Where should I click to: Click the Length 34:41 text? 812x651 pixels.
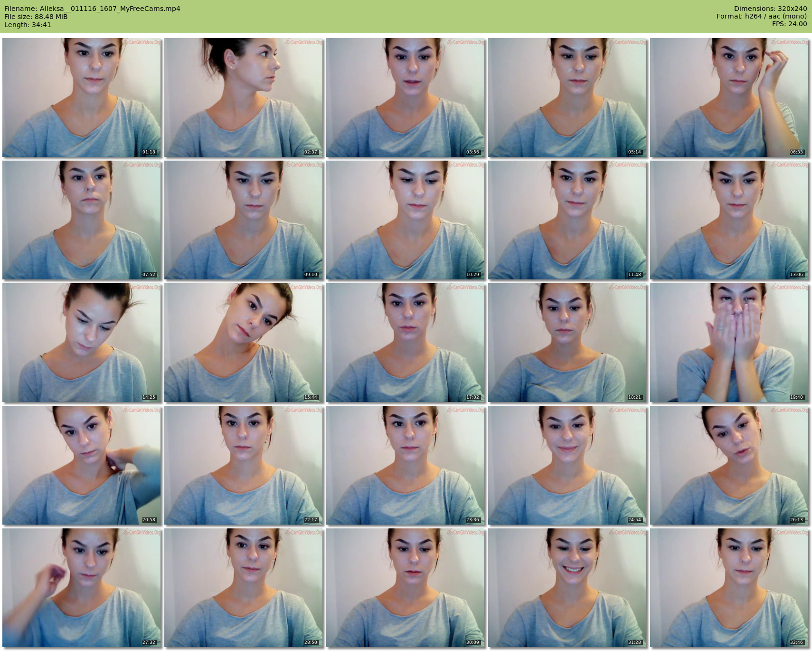pos(28,25)
